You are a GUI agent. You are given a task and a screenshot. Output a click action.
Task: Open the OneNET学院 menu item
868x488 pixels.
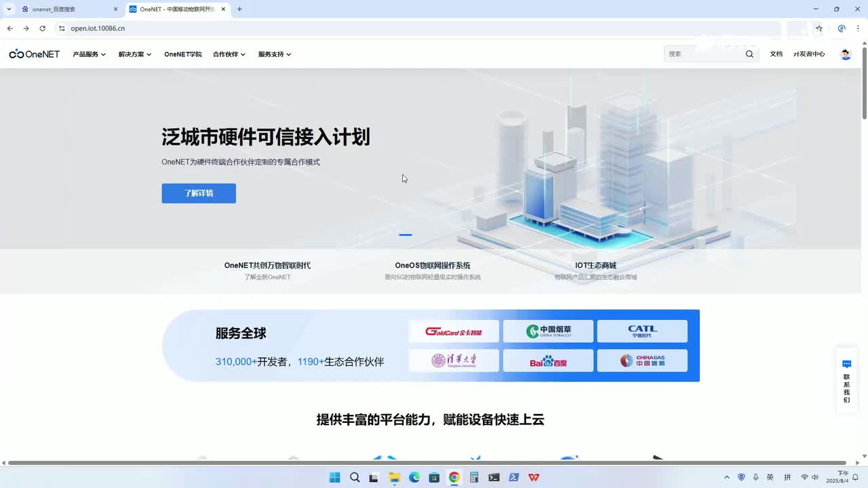183,54
